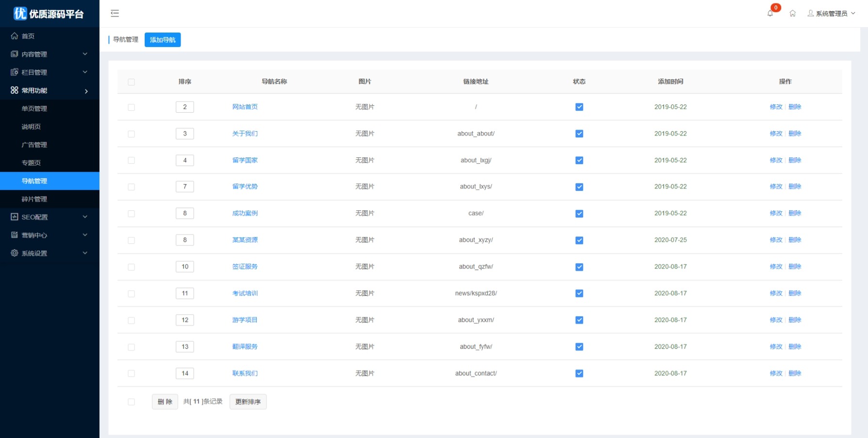This screenshot has height=438, width=868.
Task: Click the 添加导航 button
Action: 163,40
